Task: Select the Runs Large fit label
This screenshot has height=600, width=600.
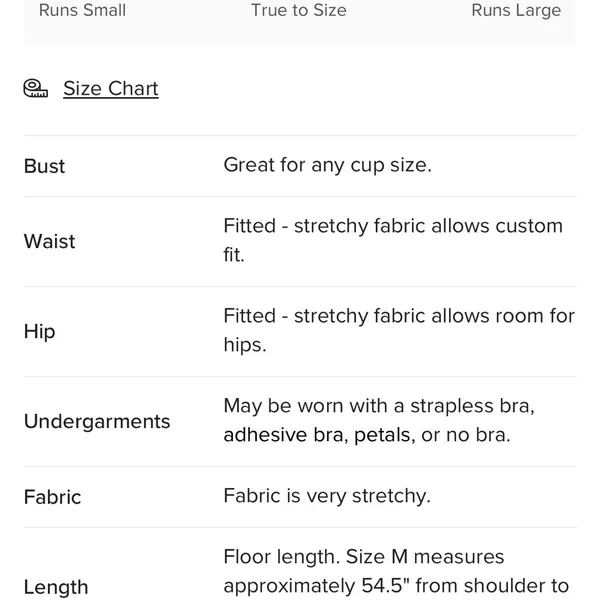Action: click(516, 10)
